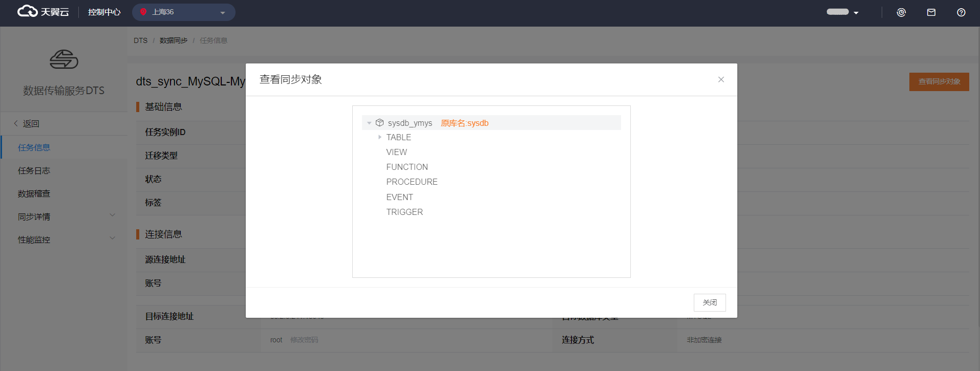The height and width of the screenshot is (371, 980).
Task: Open the user account dropdown menu
Action: click(x=842, y=12)
